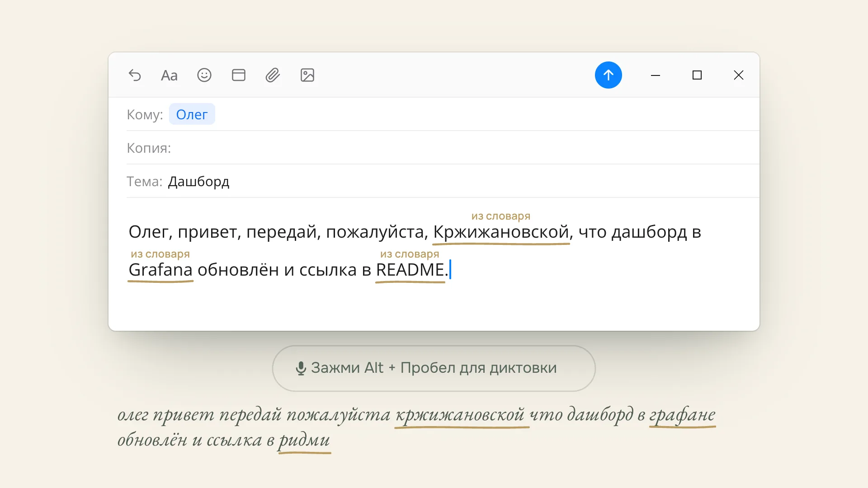Screen dimensions: 868x488
Task: Click the word обновлён in message body
Action: tap(238, 270)
